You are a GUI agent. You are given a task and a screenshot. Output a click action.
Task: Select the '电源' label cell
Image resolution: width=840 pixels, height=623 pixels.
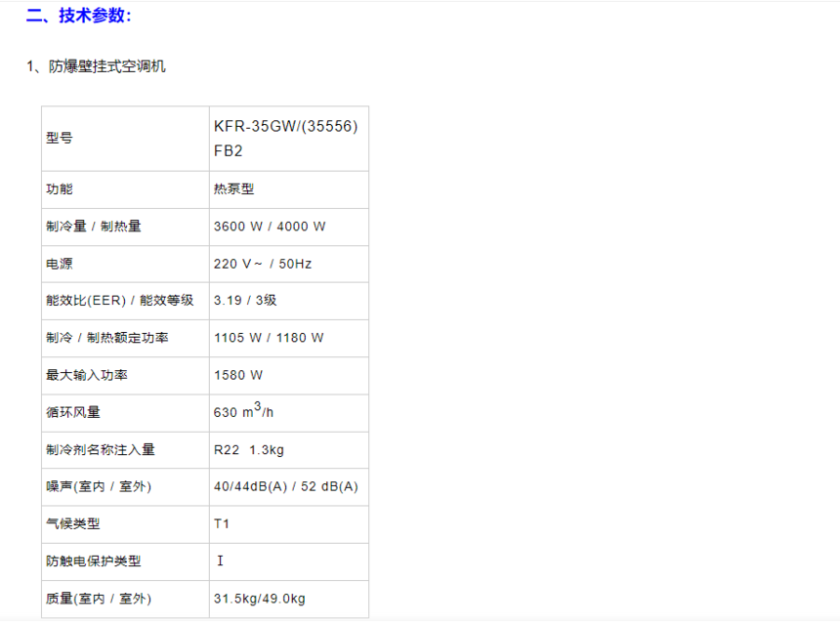125,264
